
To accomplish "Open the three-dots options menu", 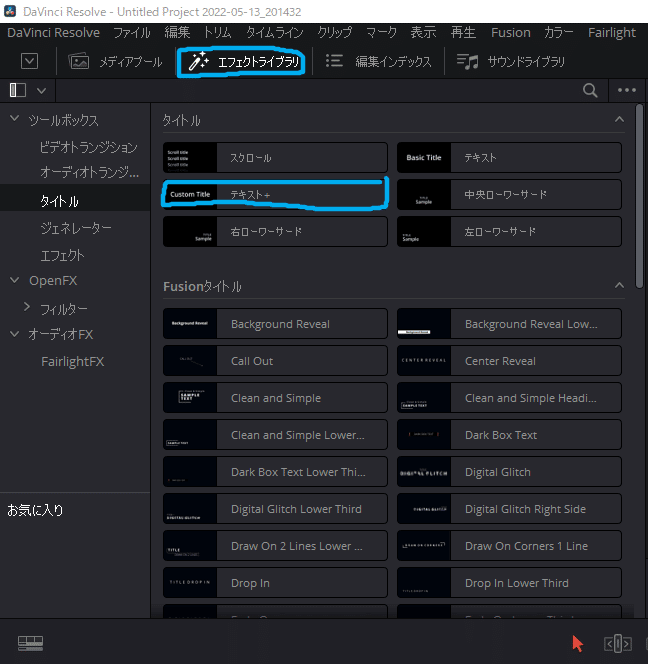I will pyautogui.click(x=626, y=90).
